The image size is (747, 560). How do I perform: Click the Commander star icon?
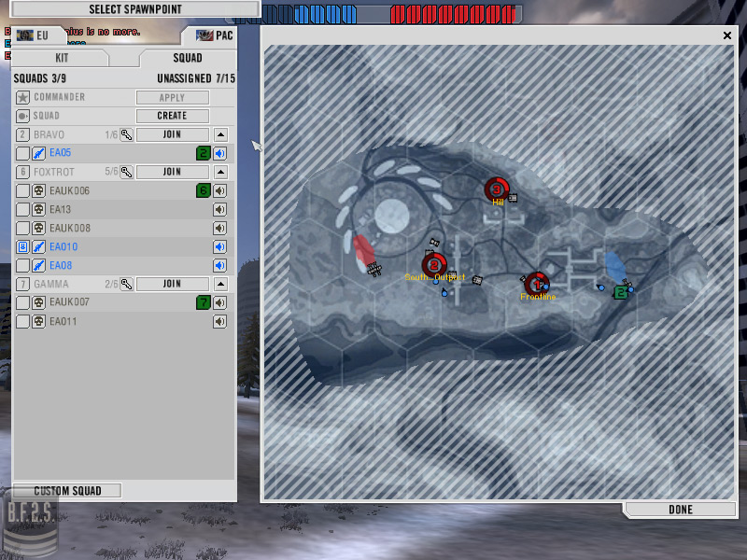pos(22,97)
